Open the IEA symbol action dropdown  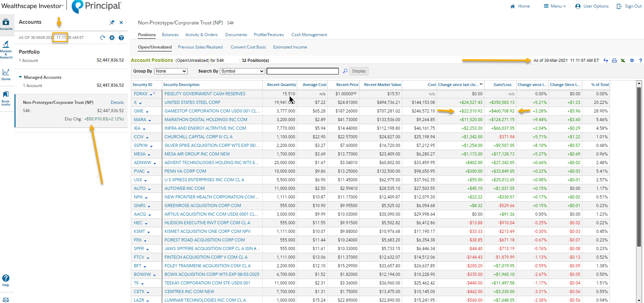click(x=144, y=129)
